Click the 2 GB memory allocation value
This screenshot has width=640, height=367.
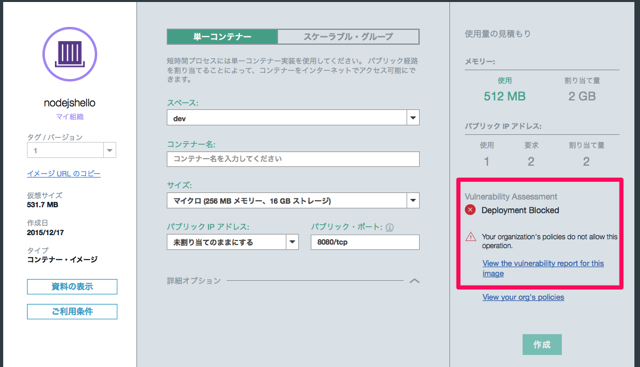click(x=582, y=96)
